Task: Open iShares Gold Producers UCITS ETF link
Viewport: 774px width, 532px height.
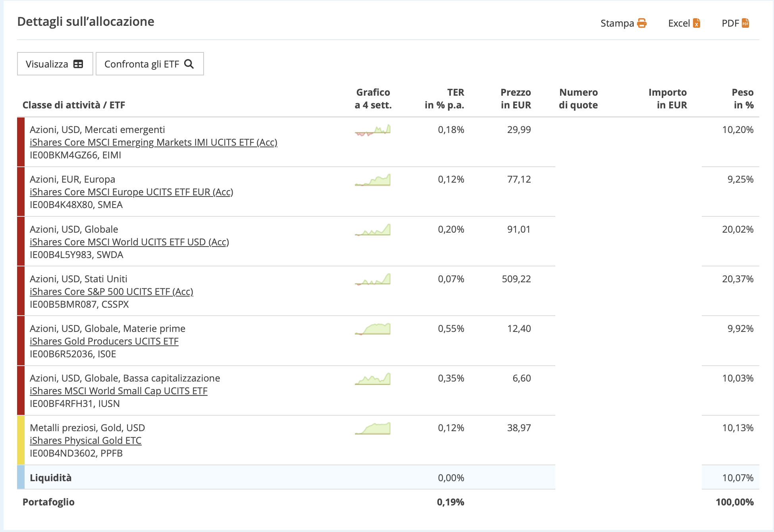Action: pyautogui.click(x=104, y=341)
